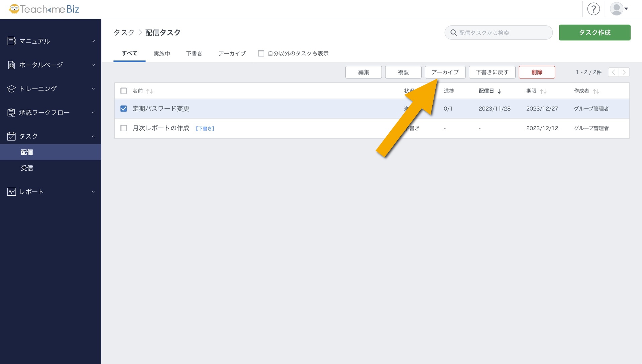The height and width of the screenshot is (364, 642).
Task: Expand the レポート section chevron
Action: click(93, 192)
